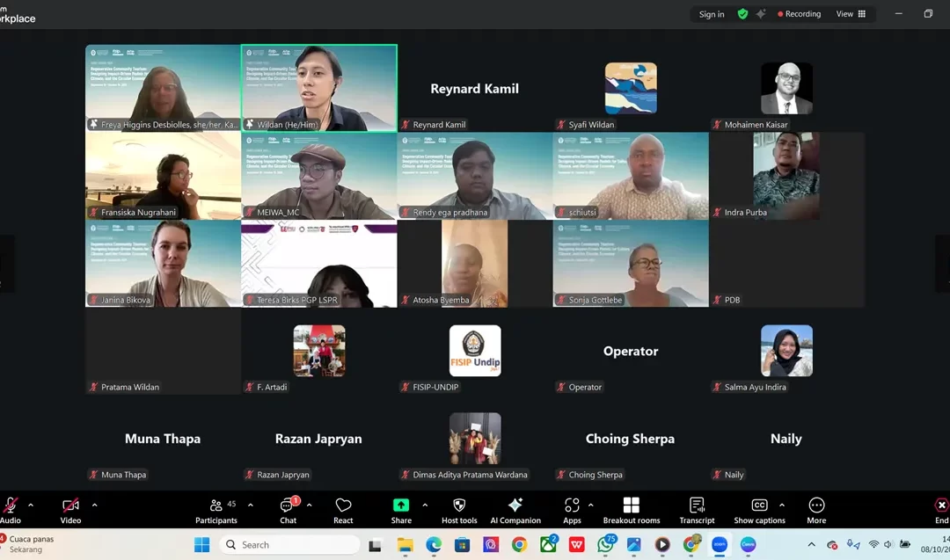Unmute the Audio microphone
The image size is (950, 560).
click(11, 510)
